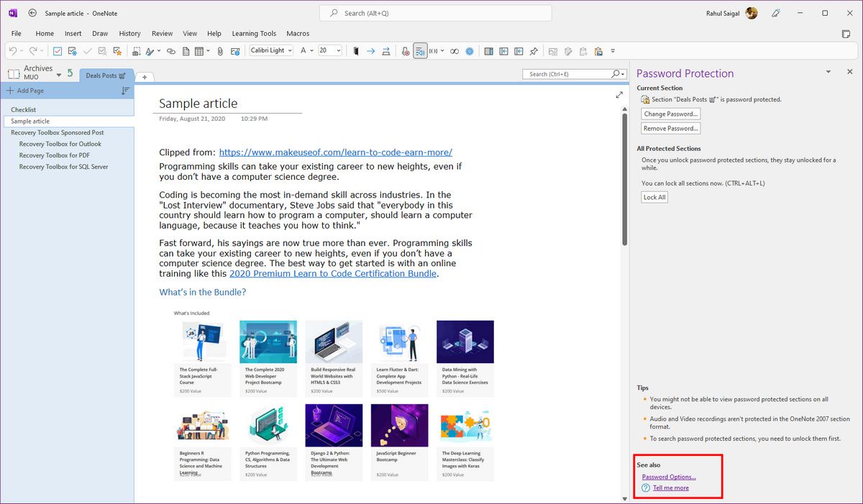Screen dimensions: 863x504
Task: Click the To Do tag checkbox icon
Action: [x=58, y=51]
